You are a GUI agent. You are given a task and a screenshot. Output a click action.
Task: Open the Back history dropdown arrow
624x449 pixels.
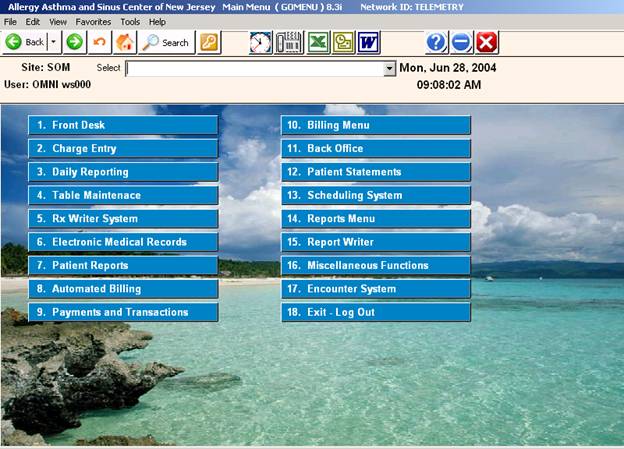coord(53,42)
